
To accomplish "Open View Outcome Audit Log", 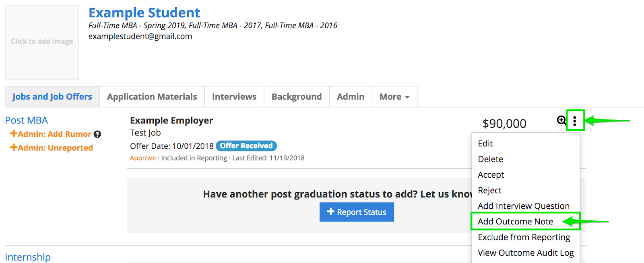I will pos(525,253).
